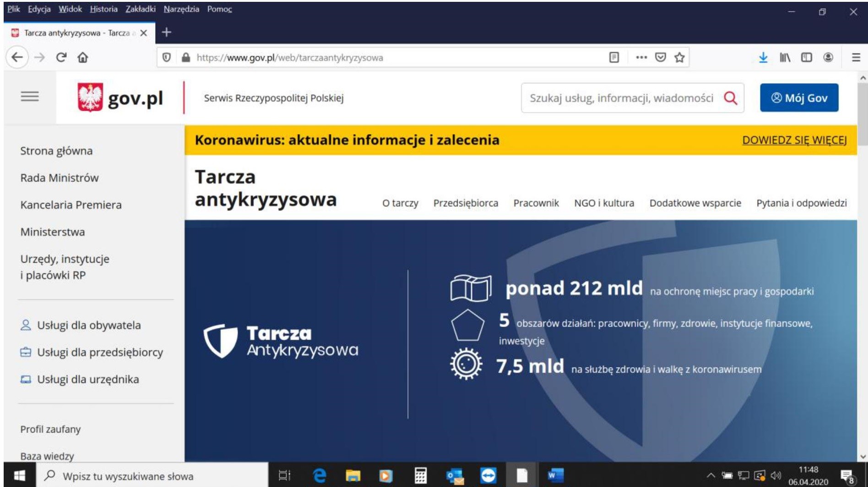The width and height of the screenshot is (868, 487).
Task: Open Firefox application hamburger menu
Action: pos(856,57)
